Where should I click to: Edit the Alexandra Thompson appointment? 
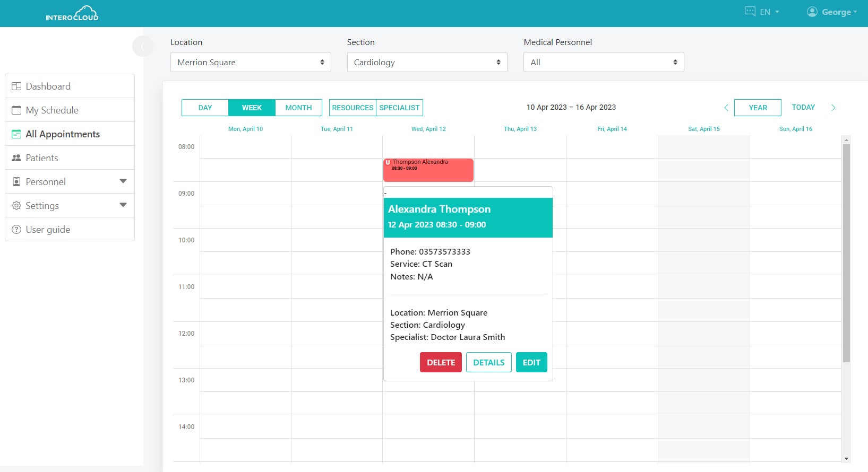point(531,363)
